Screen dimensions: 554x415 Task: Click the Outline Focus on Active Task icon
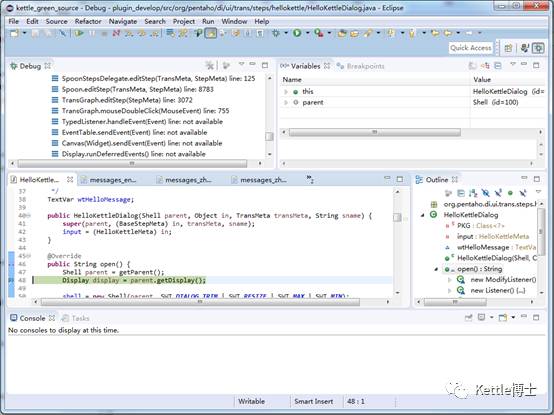point(448,193)
